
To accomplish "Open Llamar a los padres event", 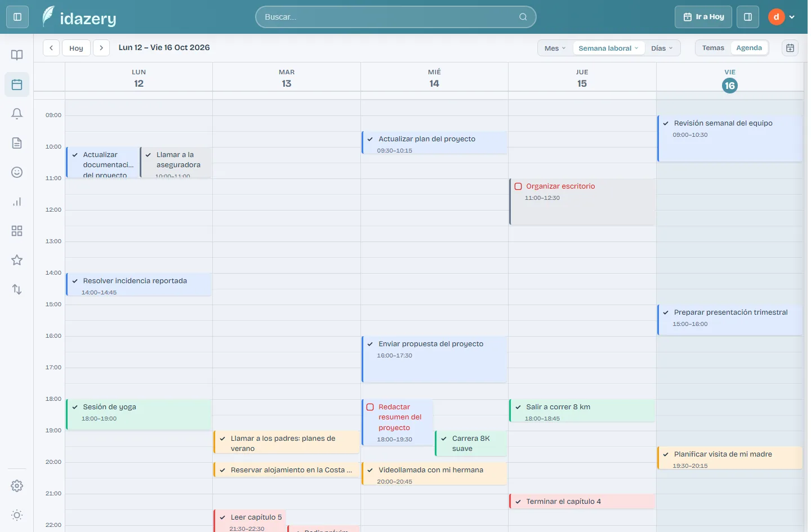I will coord(287,442).
